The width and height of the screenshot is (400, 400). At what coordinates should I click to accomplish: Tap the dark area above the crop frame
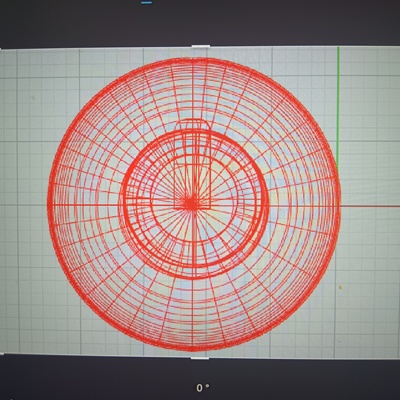click(x=200, y=23)
